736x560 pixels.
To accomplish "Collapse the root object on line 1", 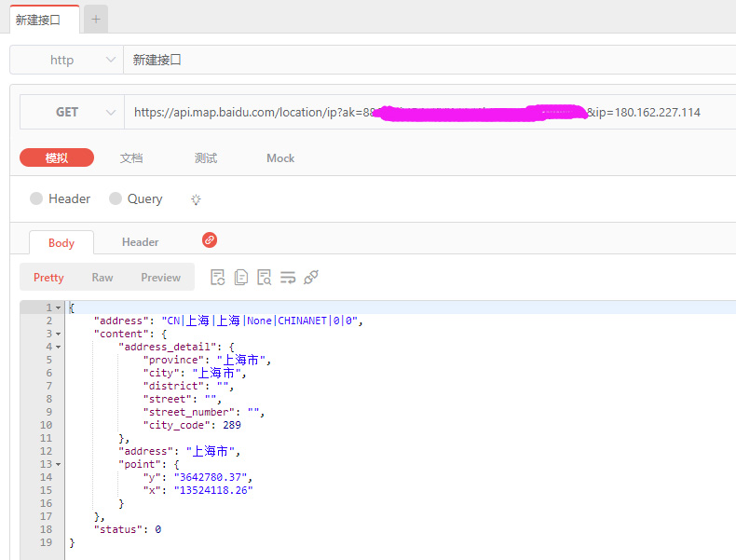I will (x=58, y=307).
